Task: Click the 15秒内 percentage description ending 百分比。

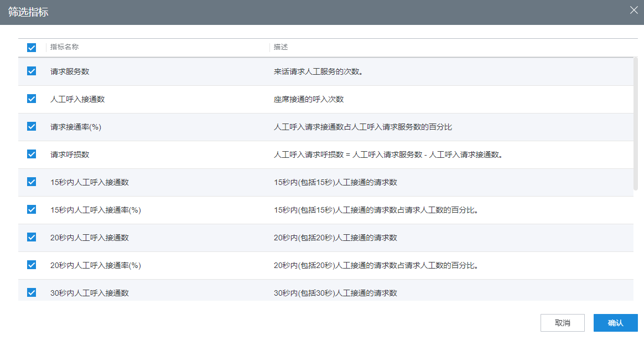Action: tap(376, 210)
